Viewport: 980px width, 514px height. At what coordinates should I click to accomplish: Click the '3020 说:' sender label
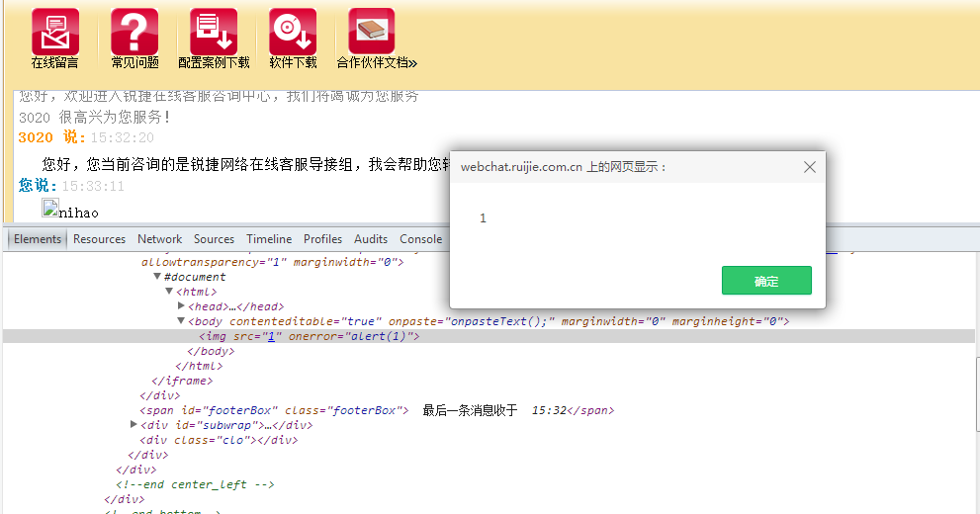point(51,137)
